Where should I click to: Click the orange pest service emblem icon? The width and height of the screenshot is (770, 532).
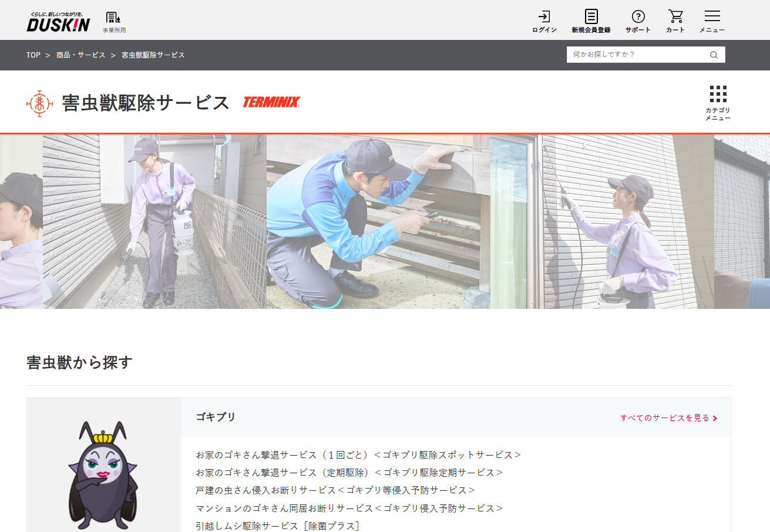[x=40, y=103]
